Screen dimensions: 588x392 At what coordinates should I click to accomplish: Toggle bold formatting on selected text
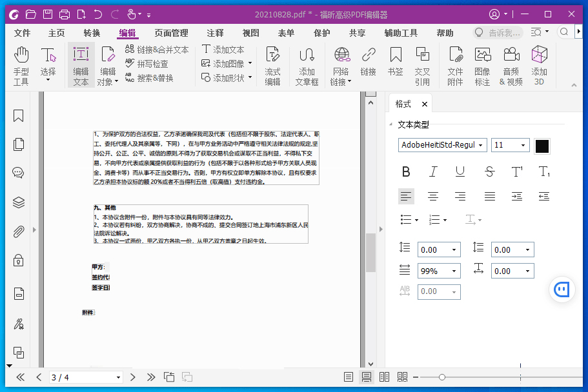pyautogui.click(x=406, y=172)
